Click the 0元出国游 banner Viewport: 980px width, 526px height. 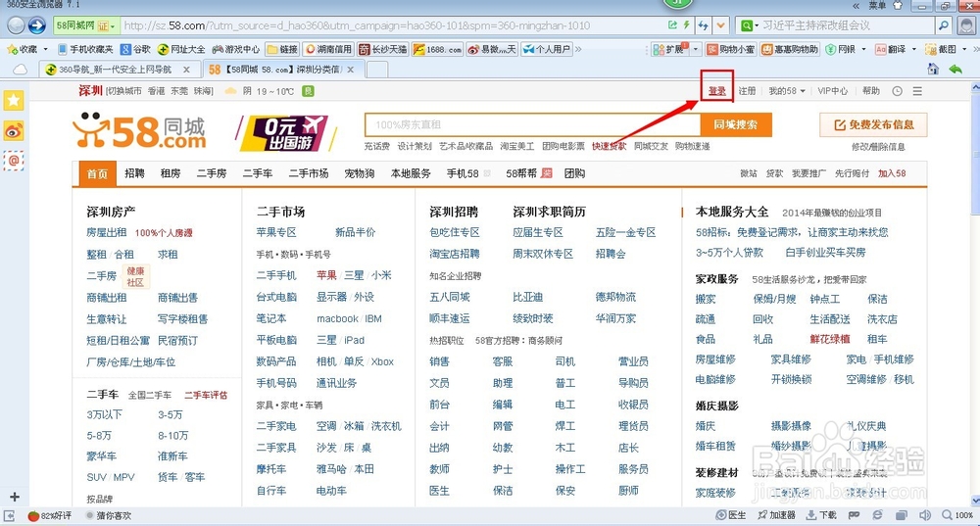[288, 133]
